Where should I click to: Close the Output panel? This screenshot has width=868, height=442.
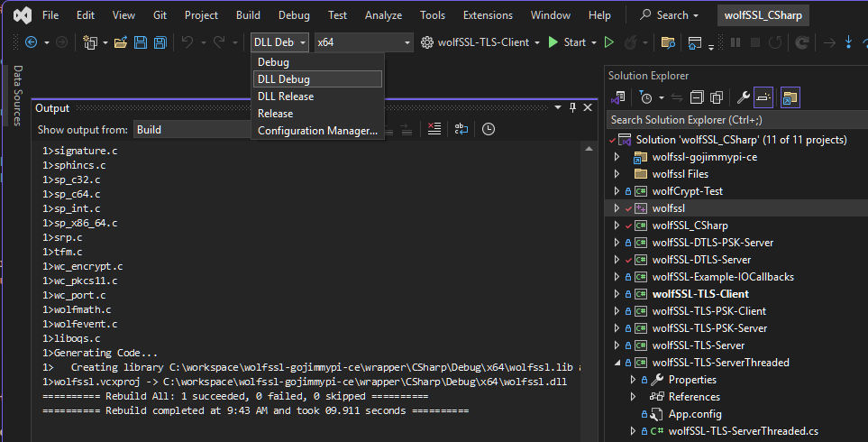point(588,107)
